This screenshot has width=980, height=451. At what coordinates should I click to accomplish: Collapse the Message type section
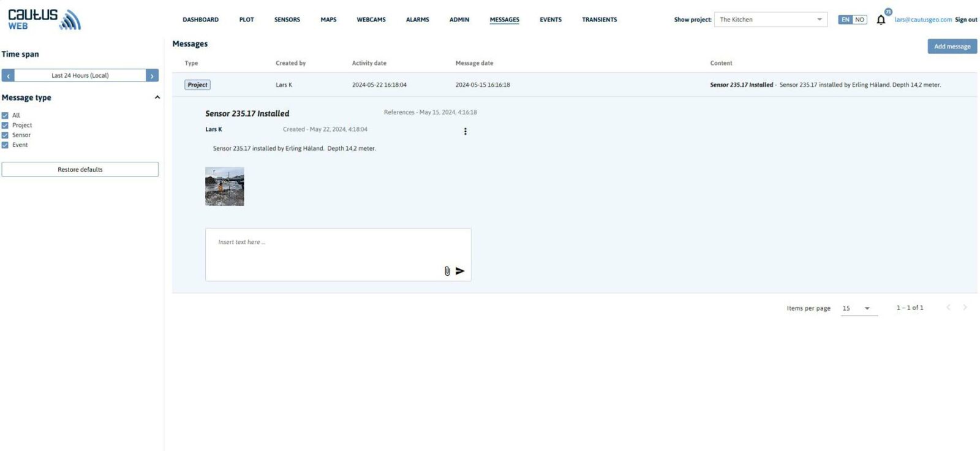coord(157,97)
